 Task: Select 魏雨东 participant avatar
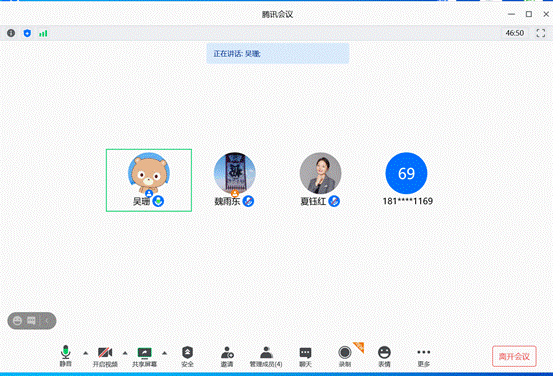[235, 173]
